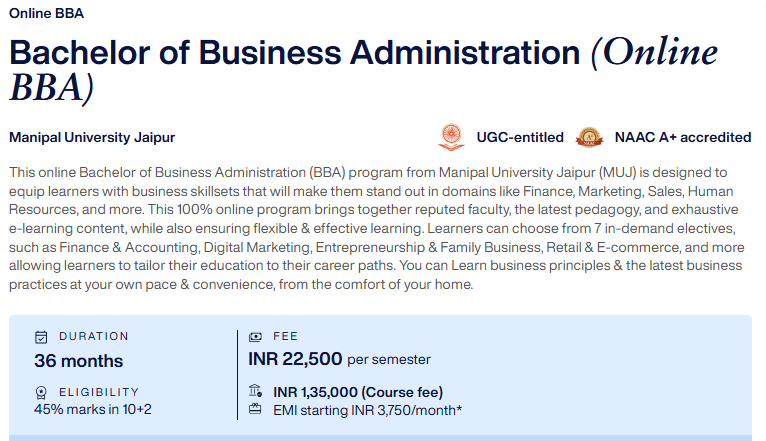Screen dimensions: 766x441
Task: Click the DURATION section label
Action: (94, 336)
